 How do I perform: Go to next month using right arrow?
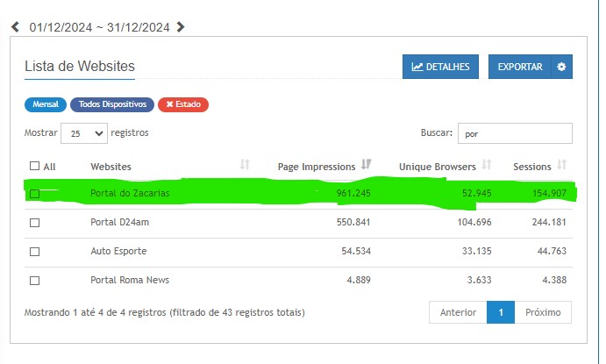click(x=181, y=26)
